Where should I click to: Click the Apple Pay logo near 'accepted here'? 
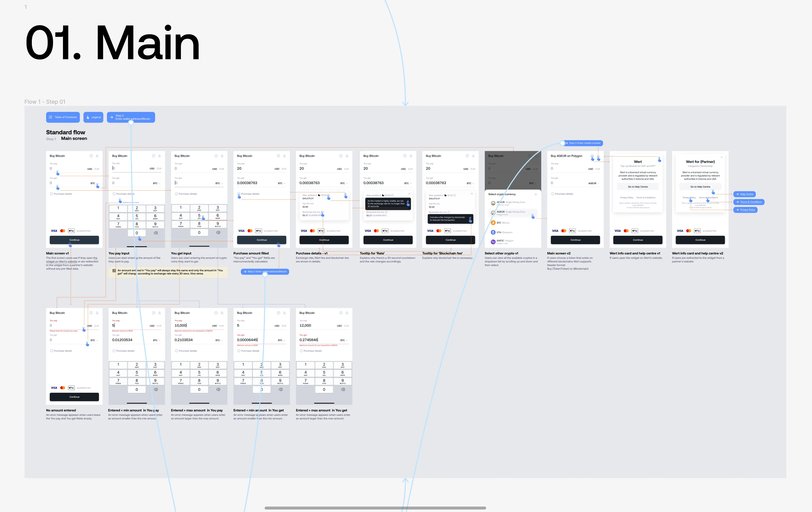[x=71, y=231]
